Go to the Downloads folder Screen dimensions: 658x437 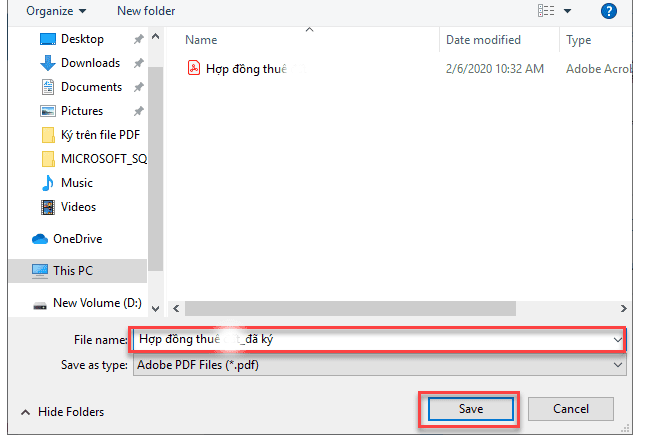point(91,63)
